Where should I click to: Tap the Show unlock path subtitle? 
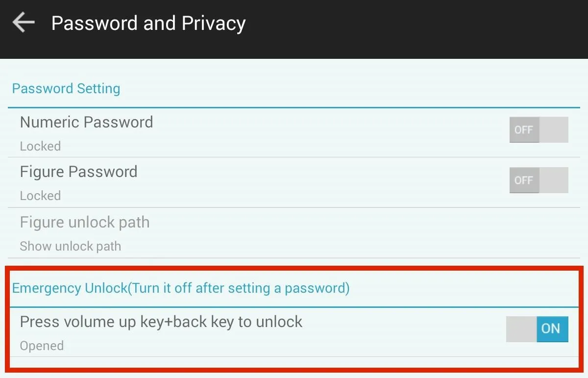click(x=71, y=246)
